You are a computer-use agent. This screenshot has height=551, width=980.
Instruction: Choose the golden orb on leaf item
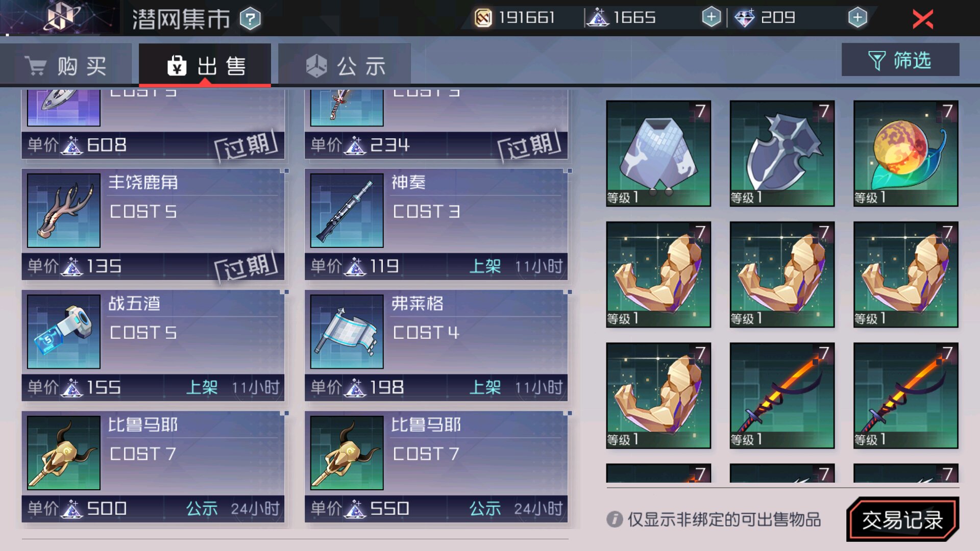pos(906,154)
